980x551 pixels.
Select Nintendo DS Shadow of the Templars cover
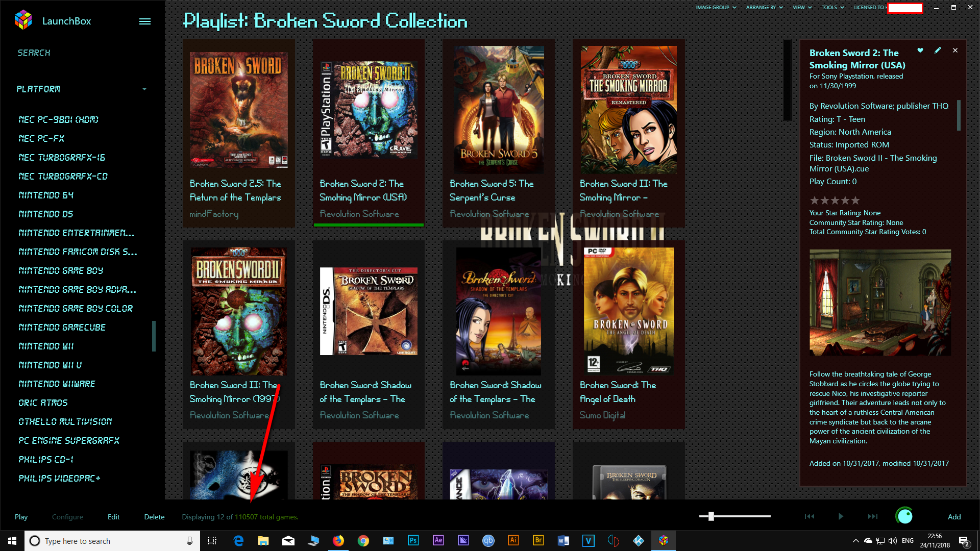(x=369, y=311)
